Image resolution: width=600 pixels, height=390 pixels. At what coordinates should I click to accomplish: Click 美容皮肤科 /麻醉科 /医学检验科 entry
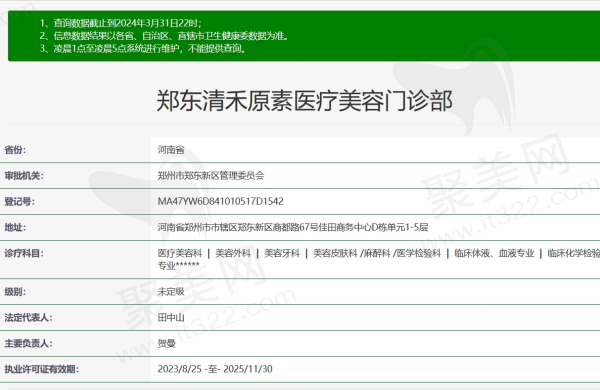(377, 253)
